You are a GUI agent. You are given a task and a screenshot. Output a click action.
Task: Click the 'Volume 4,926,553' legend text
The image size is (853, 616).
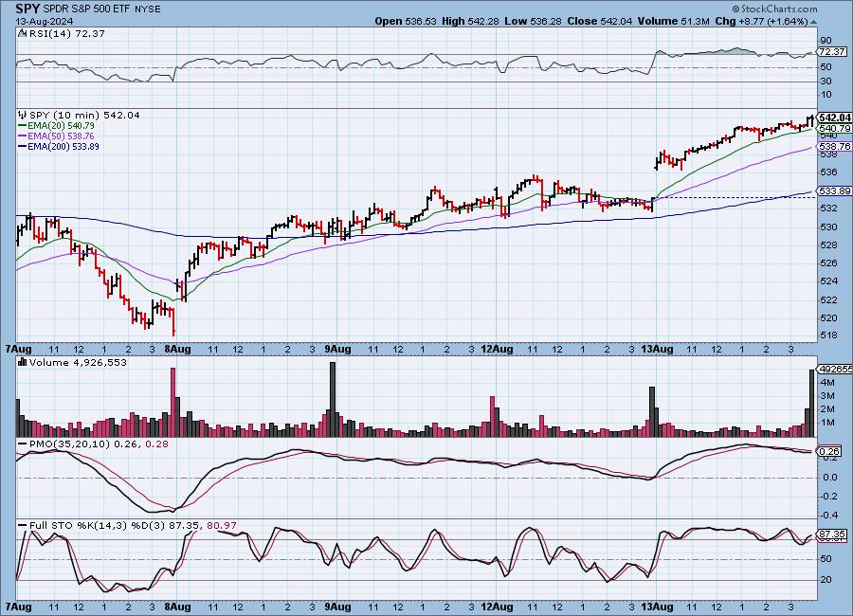(x=79, y=362)
